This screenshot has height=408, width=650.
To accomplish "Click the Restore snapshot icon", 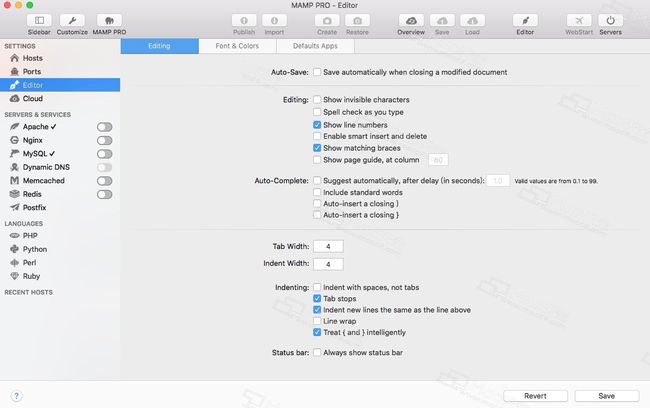I will [x=357, y=20].
